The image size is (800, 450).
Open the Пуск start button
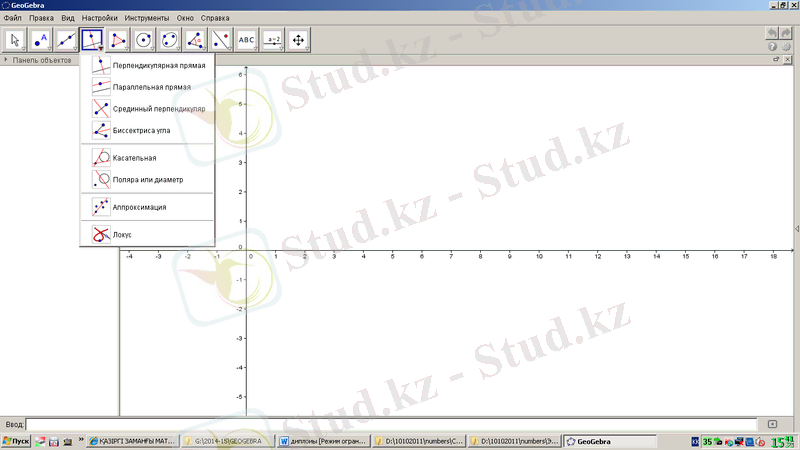pyautogui.click(x=16, y=441)
